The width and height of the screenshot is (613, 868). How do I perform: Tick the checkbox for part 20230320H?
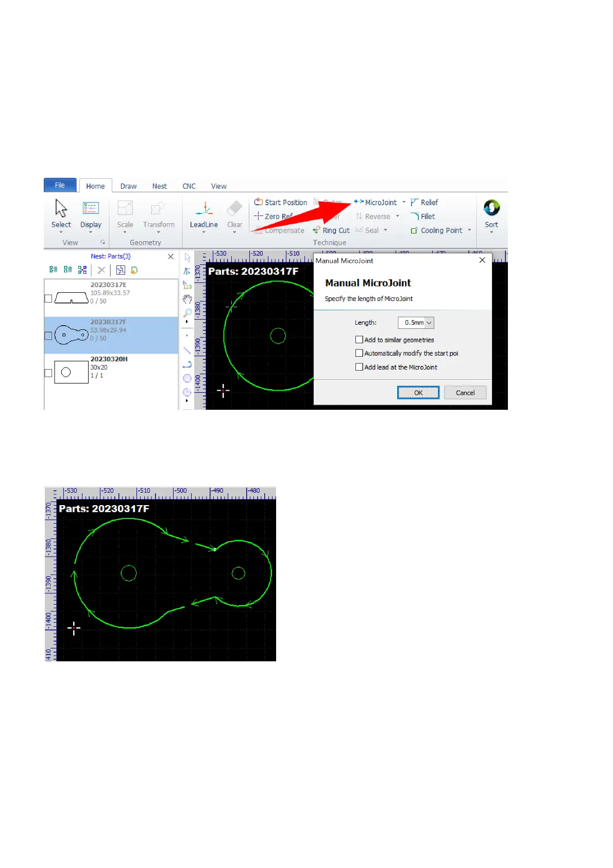click(x=48, y=373)
